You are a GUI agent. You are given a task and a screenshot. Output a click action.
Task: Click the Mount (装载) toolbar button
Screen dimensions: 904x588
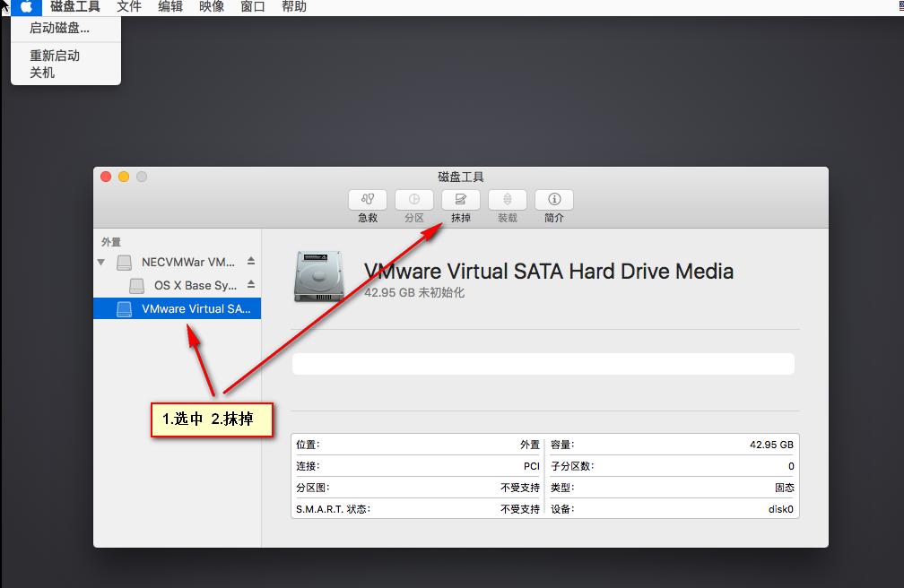coord(508,200)
